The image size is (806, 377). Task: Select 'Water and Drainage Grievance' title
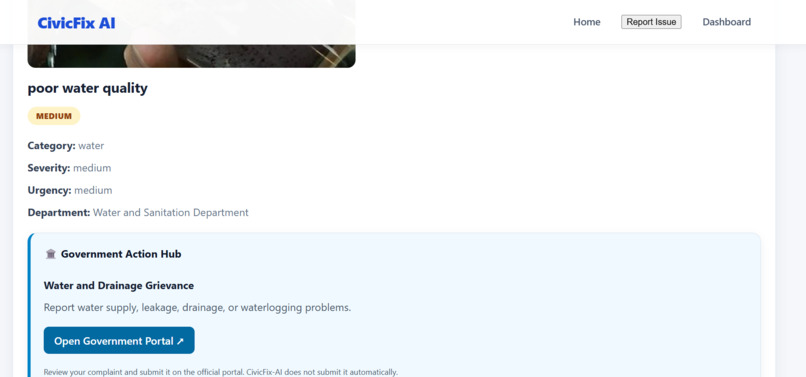119,285
